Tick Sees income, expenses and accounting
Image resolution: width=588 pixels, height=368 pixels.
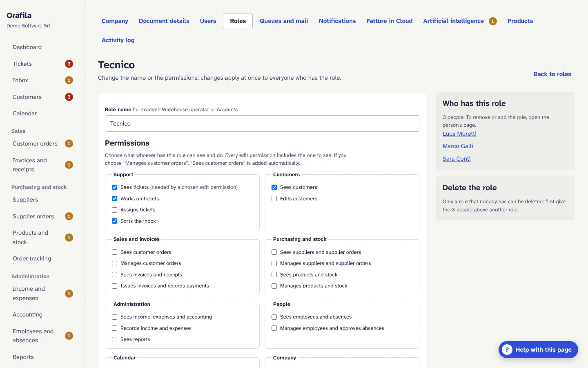[x=115, y=317]
